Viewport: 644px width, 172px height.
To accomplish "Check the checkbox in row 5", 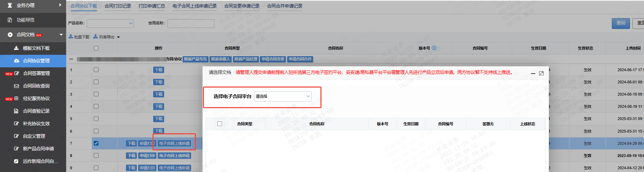I will [96, 119].
